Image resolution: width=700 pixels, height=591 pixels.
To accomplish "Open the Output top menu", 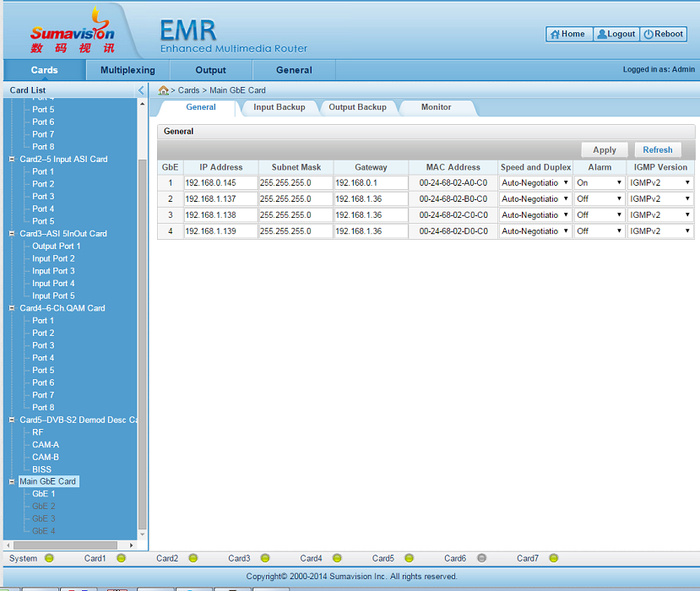I will (211, 70).
